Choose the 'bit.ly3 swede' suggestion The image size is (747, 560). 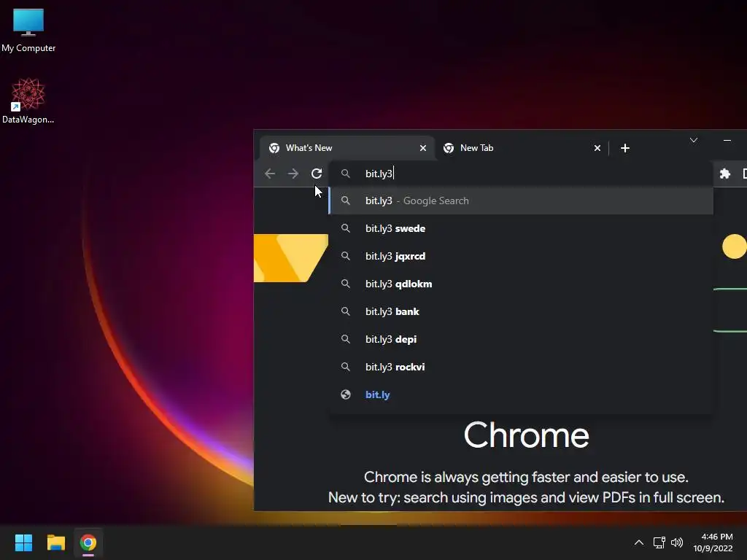point(521,228)
